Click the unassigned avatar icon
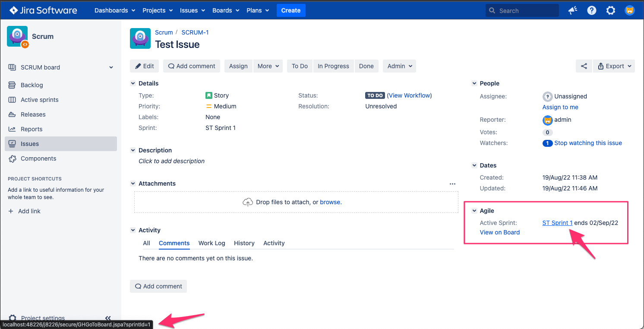644x329 pixels. [547, 96]
